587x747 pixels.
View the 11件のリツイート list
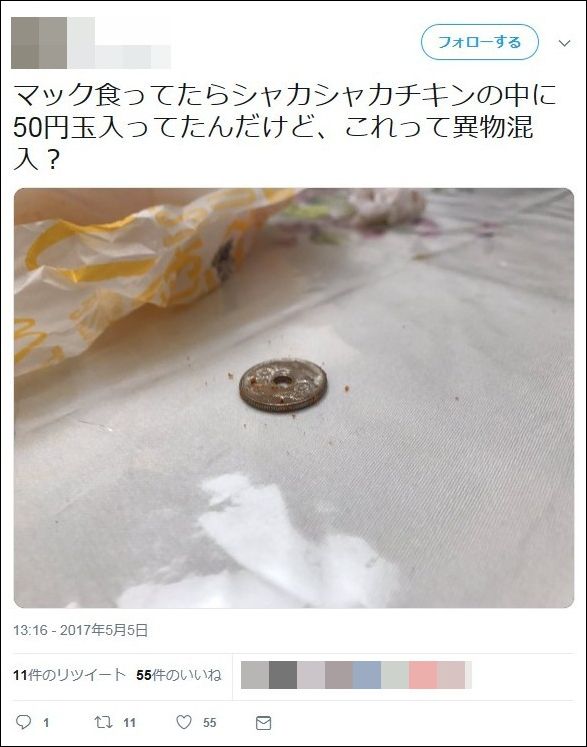tap(70, 675)
